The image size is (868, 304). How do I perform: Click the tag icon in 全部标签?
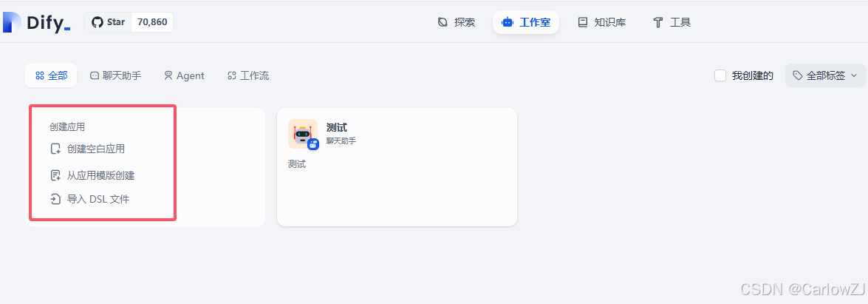click(797, 75)
